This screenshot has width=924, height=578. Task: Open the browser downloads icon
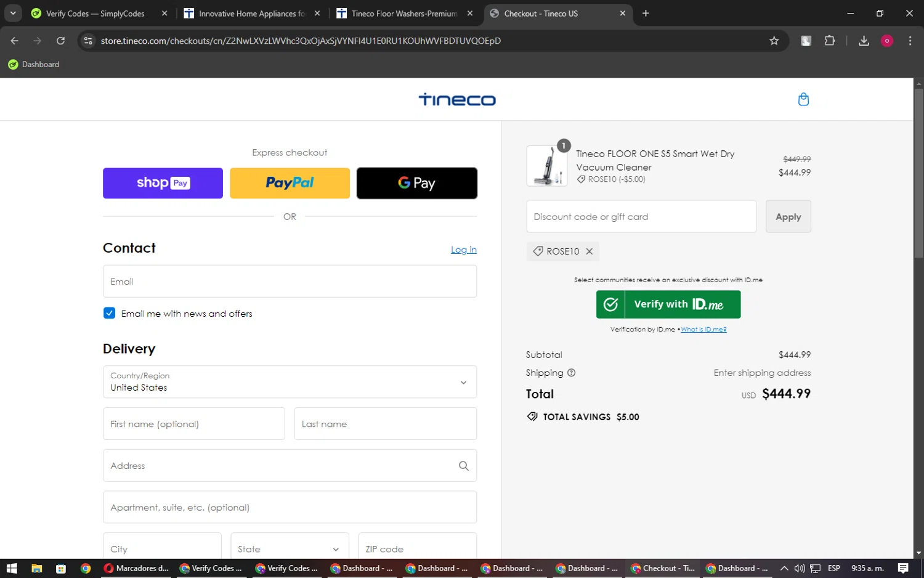point(864,41)
